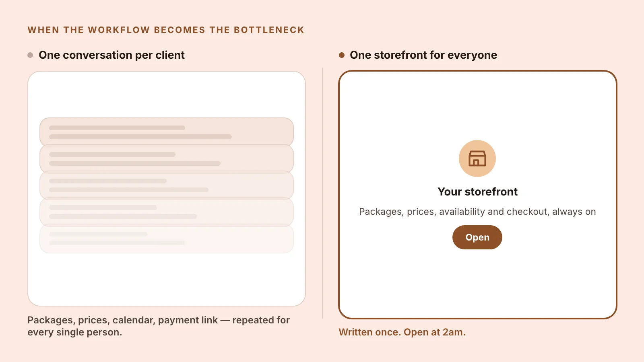
Task: Select the faded fifth conversation placeholder card
Action: 167,239
